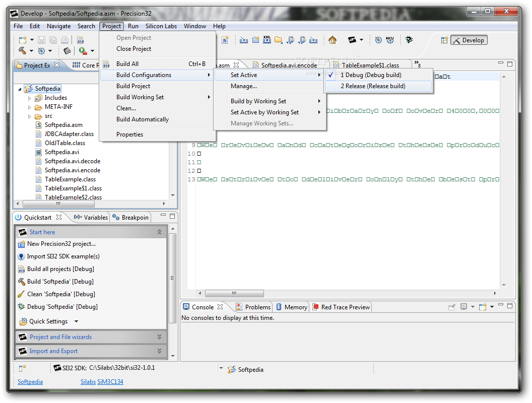Click the Save All toolbar icon
Screen dimensions: 532x403
[53, 40]
